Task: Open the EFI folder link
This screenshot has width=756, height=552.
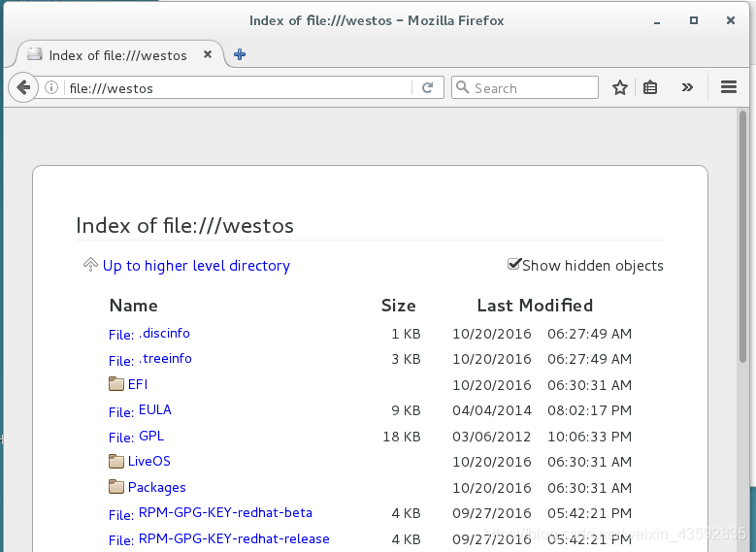Action: tap(138, 384)
